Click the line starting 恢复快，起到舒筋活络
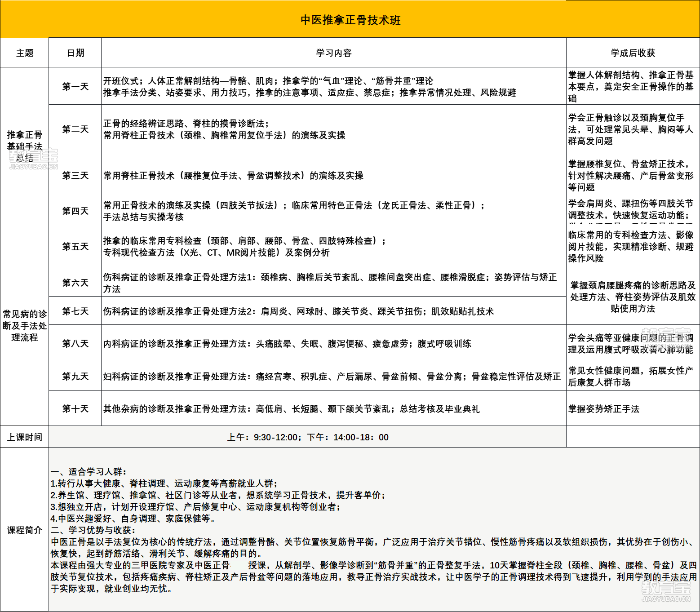Image resolution: width=700 pixels, height=612 pixels. point(156,554)
